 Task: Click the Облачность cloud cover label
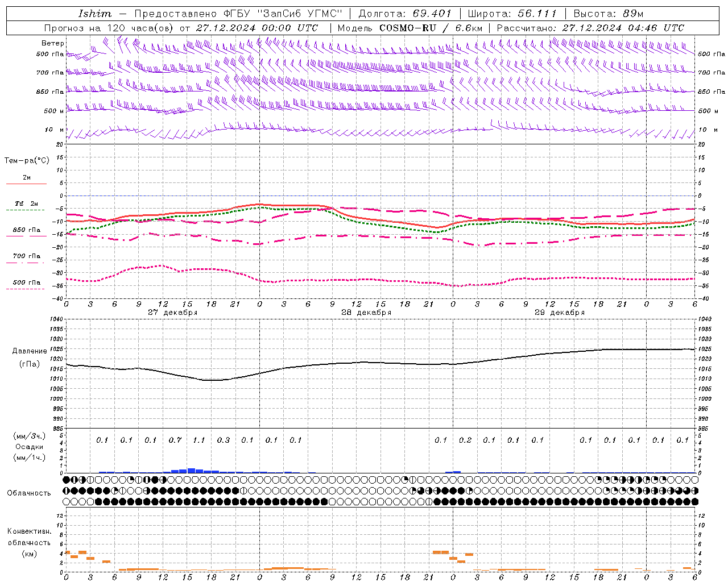pyautogui.click(x=29, y=493)
